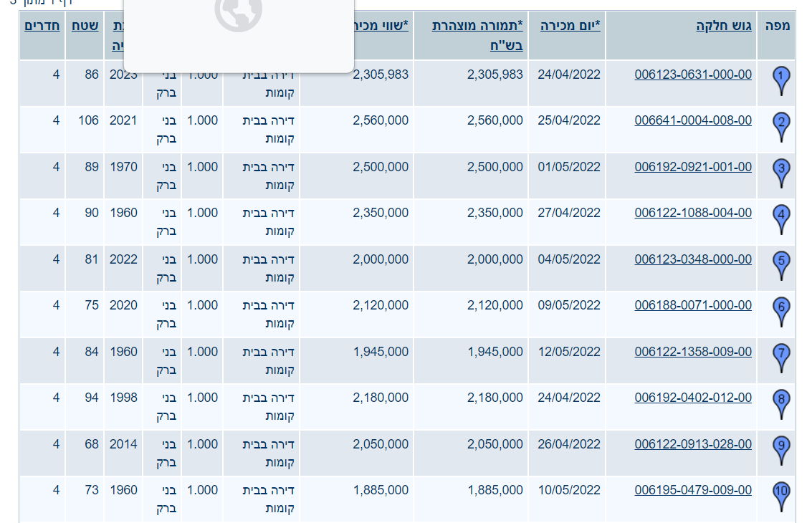Viewport: 812px width, 523px height.
Task: Sort table by יום מכירה column
Action: pos(570,27)
